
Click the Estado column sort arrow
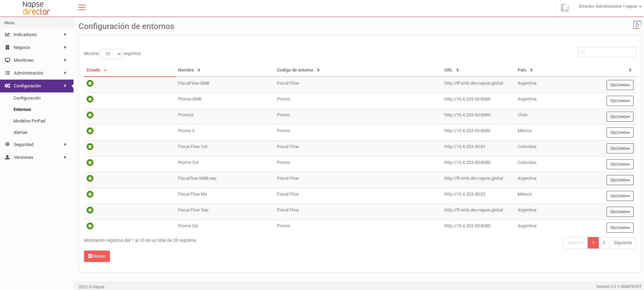[x=105, y=70]
